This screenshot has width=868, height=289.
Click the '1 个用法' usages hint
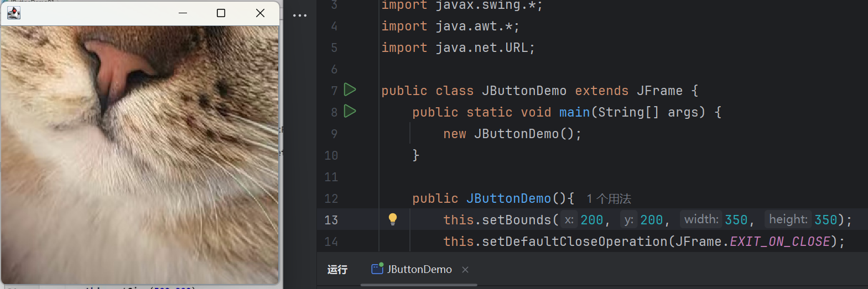tap(609, 199)
